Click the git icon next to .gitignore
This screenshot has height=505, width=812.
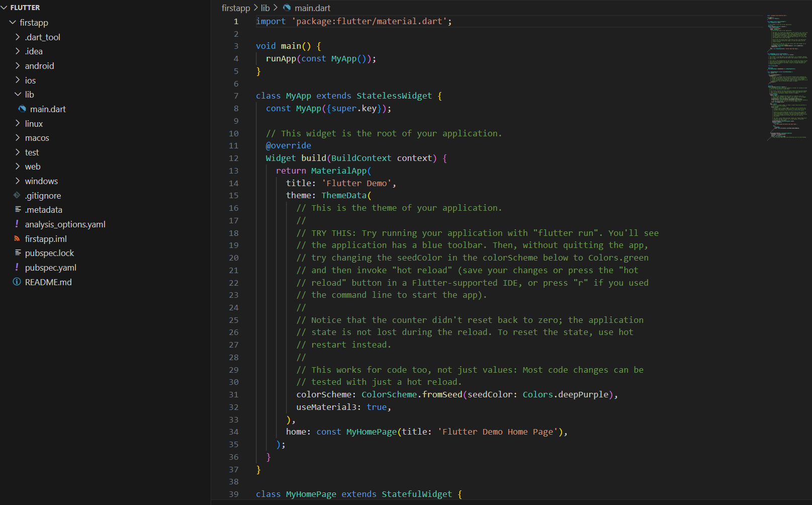tap(17, 195)
